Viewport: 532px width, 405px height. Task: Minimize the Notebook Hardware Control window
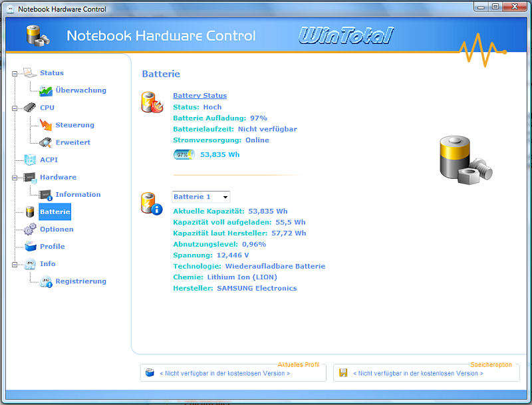[481, 7]
